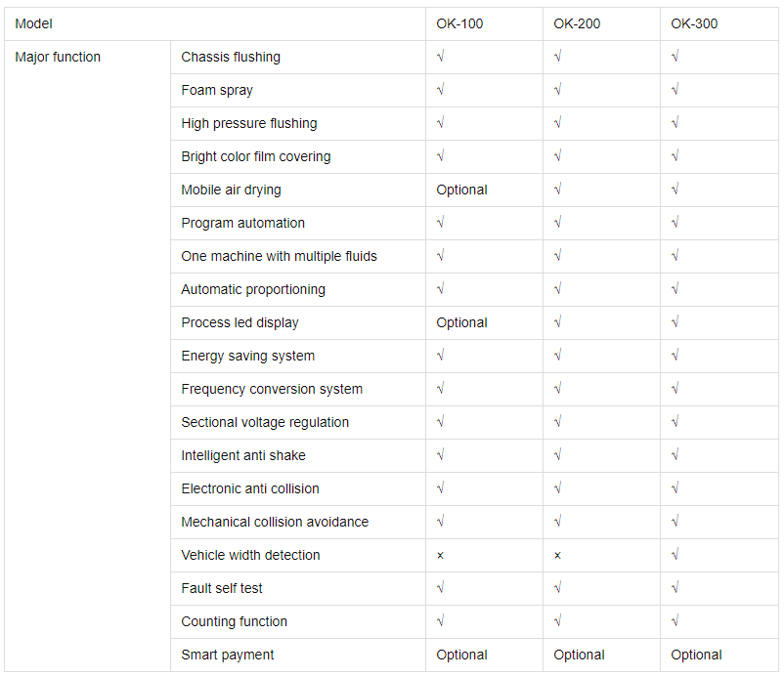784x677 pixels.
Task: Select the Model header cell
Action: point(33,23)
